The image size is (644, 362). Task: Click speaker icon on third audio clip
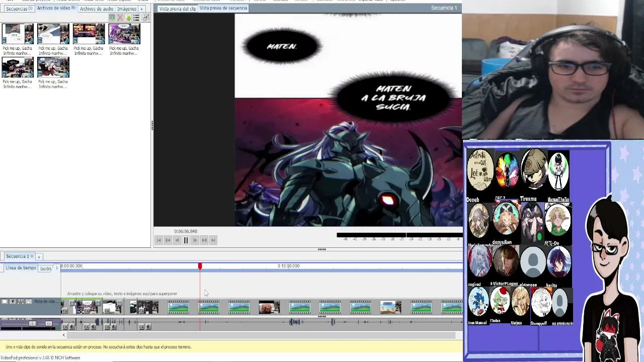coord(114,327)
